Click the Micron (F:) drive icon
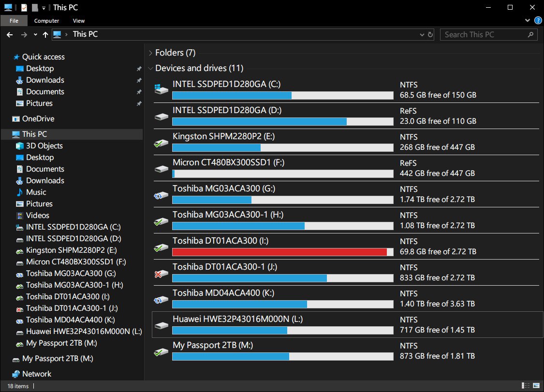This screenshot has height=392, width=544. click(x=162, y=169)
